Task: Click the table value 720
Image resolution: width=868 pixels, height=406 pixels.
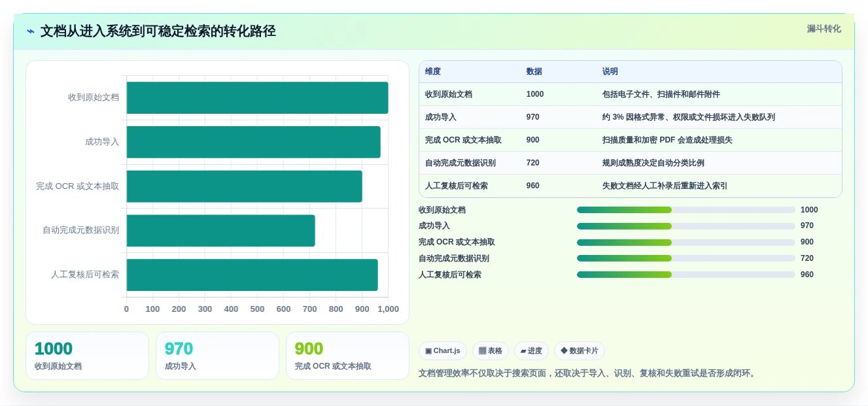Action: tap(532, 163)
